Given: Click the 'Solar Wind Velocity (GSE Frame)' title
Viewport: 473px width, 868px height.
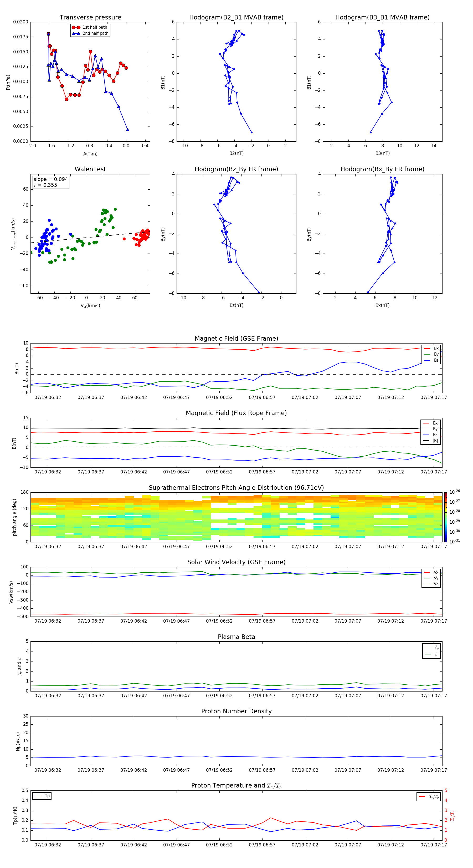Looking at the screenshot, I should (236, 562).
